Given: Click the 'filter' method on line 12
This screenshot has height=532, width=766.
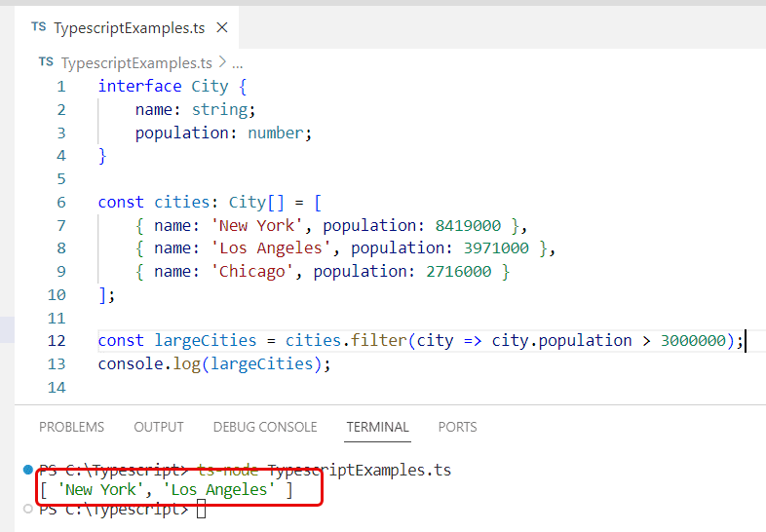Looking at the screenshot, I should click(378, 340).
